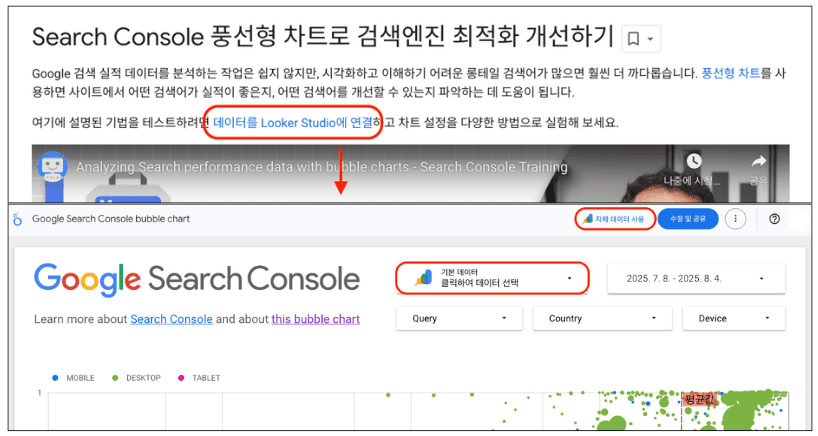Open the Device filter dropdown
The height and width of the screenshot is (436, 818).
(x=733, y=319)
